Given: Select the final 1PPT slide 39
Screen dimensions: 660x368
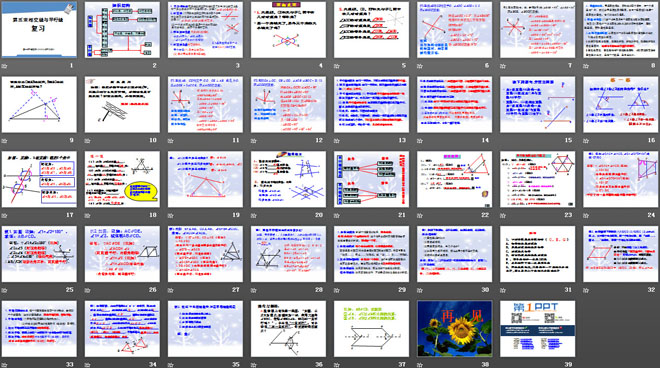Looking at the screenshot, I should [538, 328].
